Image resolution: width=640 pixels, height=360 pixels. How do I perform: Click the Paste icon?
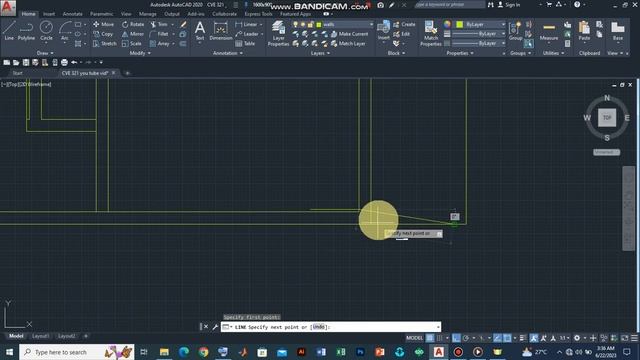click(584, 31)
